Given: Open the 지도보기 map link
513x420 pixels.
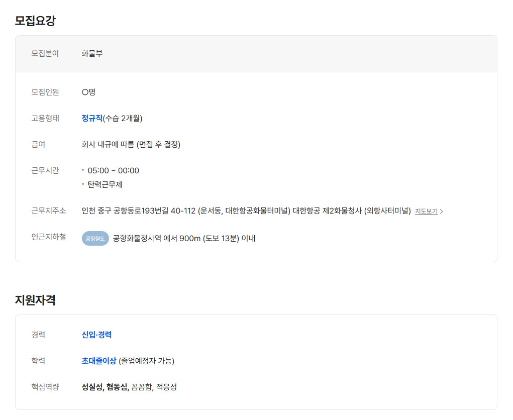Looking at the screenshot, I should (426, 211).
